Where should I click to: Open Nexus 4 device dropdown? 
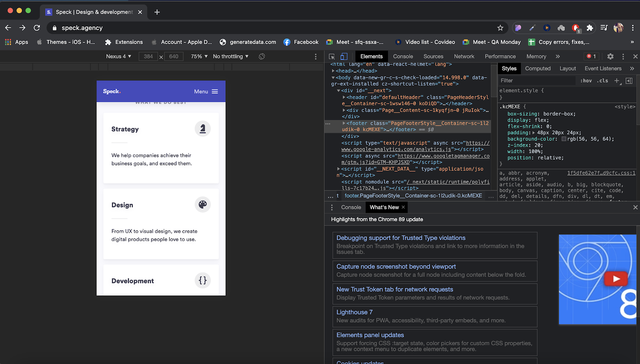click(118, 56)
